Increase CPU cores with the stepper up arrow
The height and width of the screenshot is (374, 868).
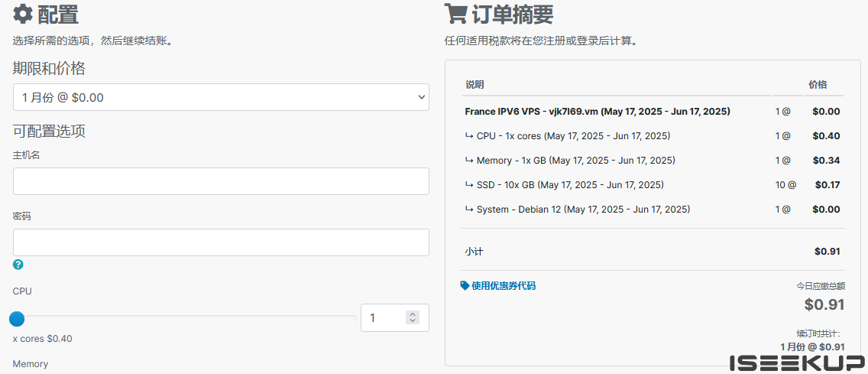point(413,314)
